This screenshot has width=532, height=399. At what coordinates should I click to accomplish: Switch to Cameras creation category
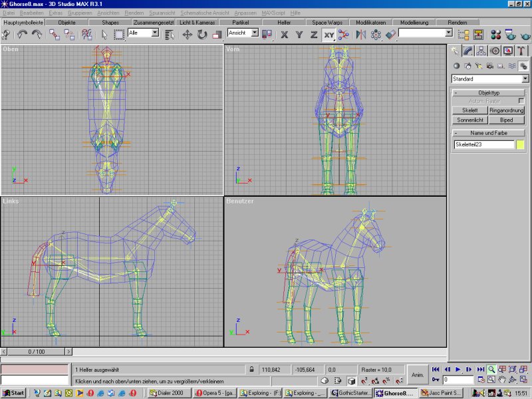click(489, 66)
